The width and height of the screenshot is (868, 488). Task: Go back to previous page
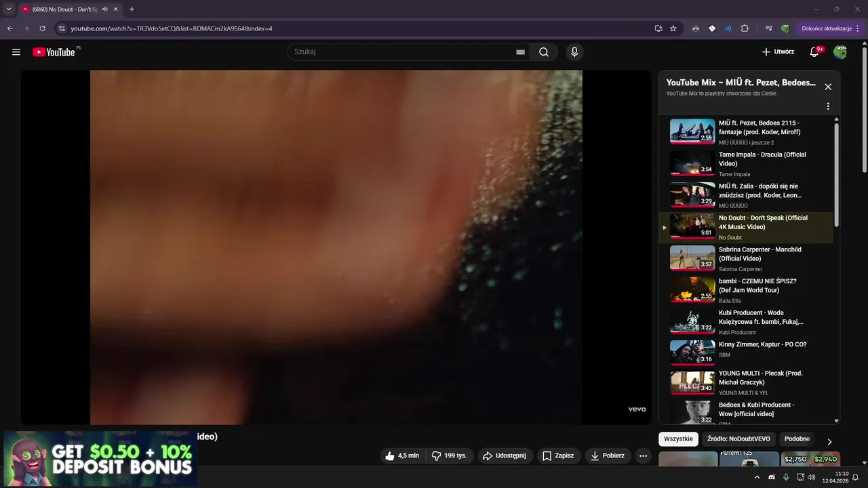point(10,28)
